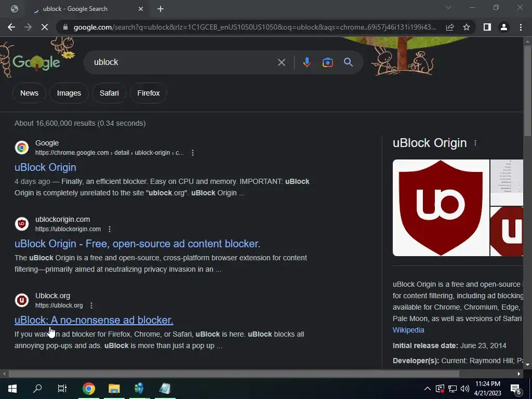Click the Ublock.org favicon
Screen dimensions: 532x399
tap(22, 300)
